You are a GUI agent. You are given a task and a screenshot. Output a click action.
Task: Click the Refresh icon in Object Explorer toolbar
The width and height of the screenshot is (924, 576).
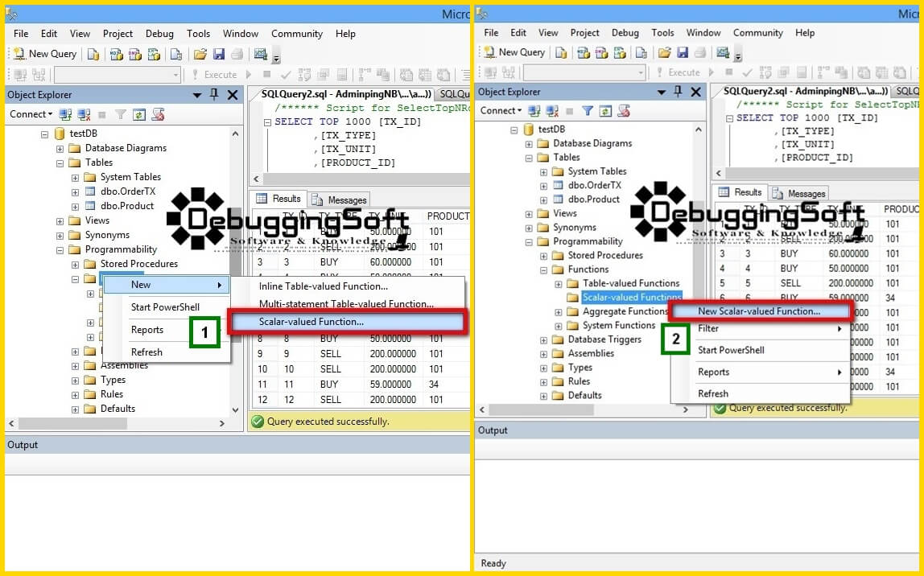[138, 113]
